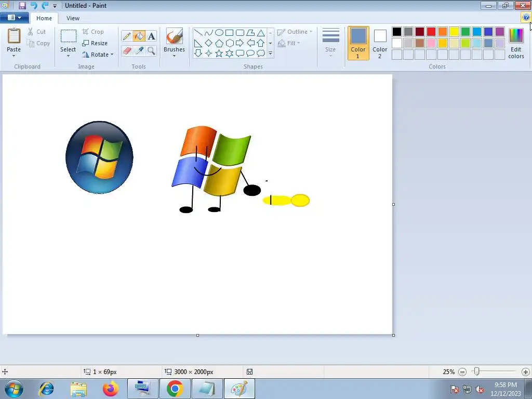532x399 pixels.
Task: Activate the Color 1 selector
Action: point(358,43)
